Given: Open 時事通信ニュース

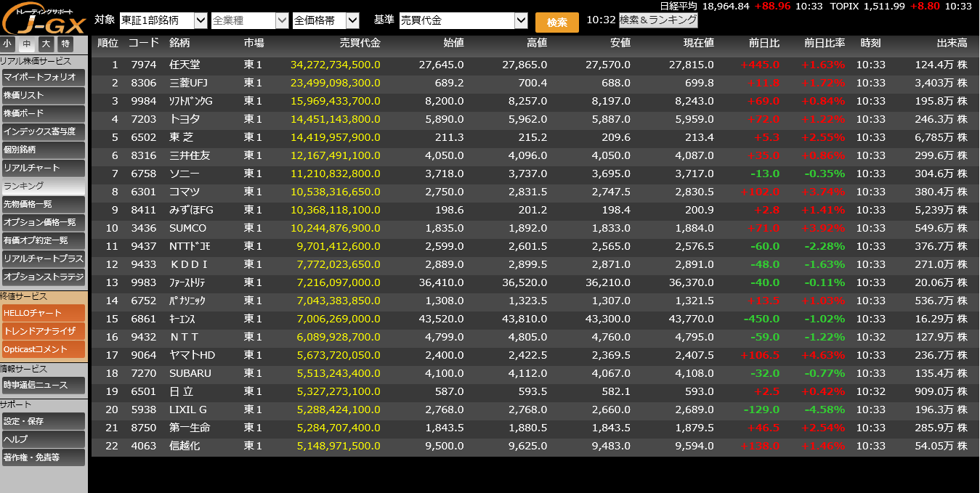Looking at the screenshot, I should (43, 385).
